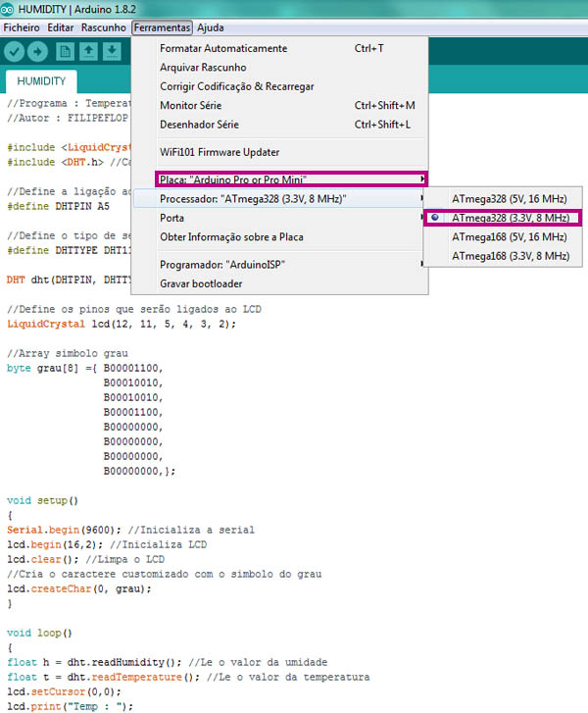Image resolution: width=588 pixels, height=713 pixels.
Task: Click the 'lcd.createChar(0, grau);' line
Action: pos(79,588)
